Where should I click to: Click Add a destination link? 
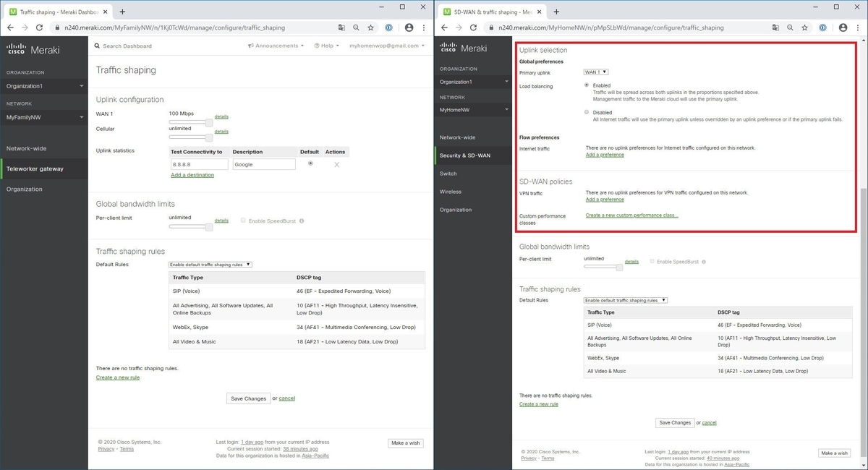coord(192,175)
